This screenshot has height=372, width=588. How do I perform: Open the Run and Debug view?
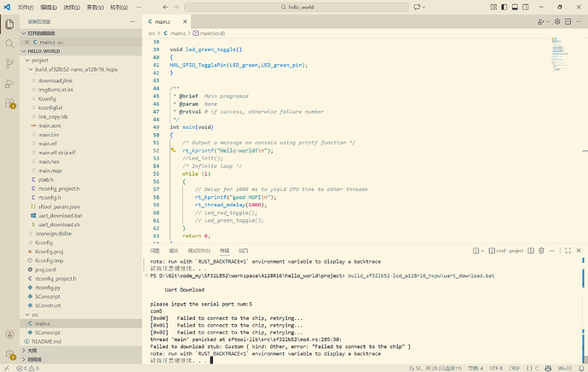[x=9, y=84]
